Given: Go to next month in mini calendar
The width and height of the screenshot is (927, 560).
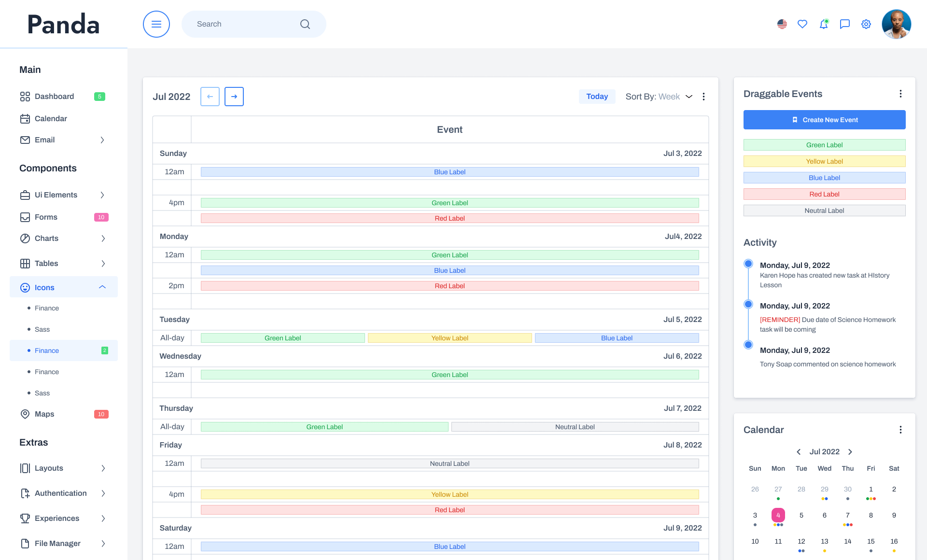Looking at the screenshot, I should 850,452.
